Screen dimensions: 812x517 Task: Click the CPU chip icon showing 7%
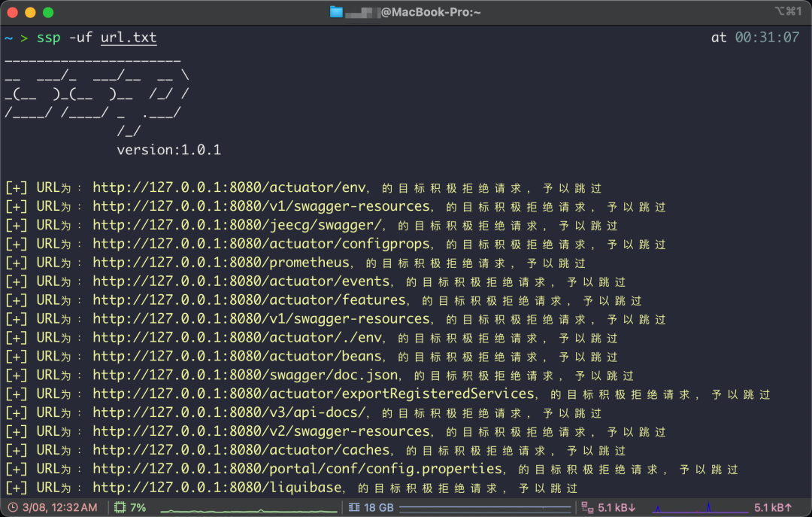click(x=120, y=508)
